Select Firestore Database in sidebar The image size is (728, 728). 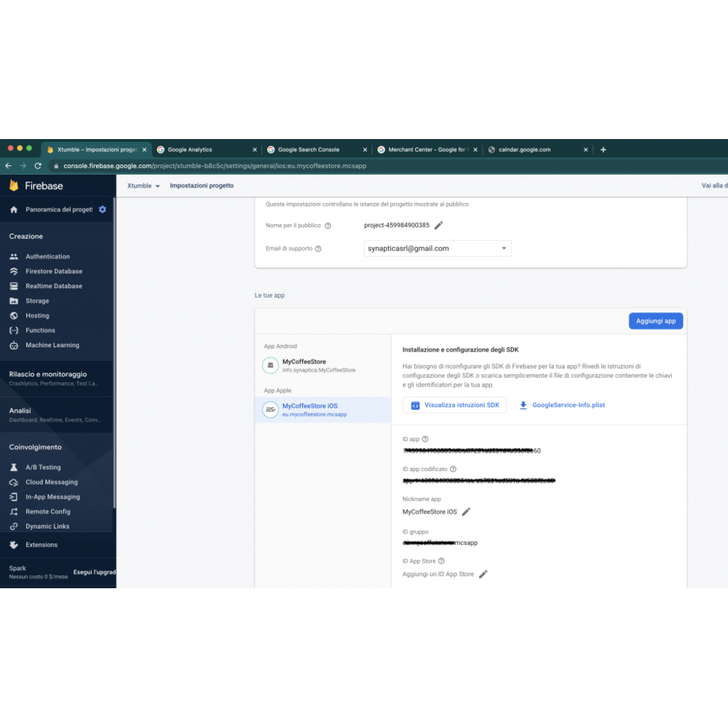coord(53,272)
